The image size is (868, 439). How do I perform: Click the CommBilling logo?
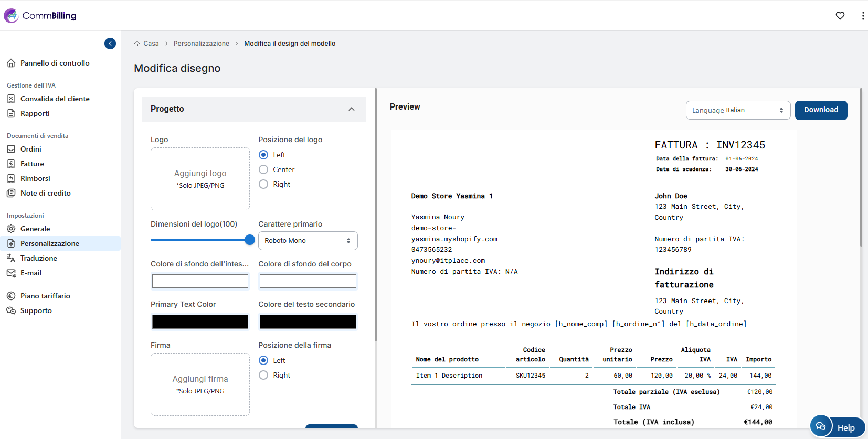[x=40, y=16]
